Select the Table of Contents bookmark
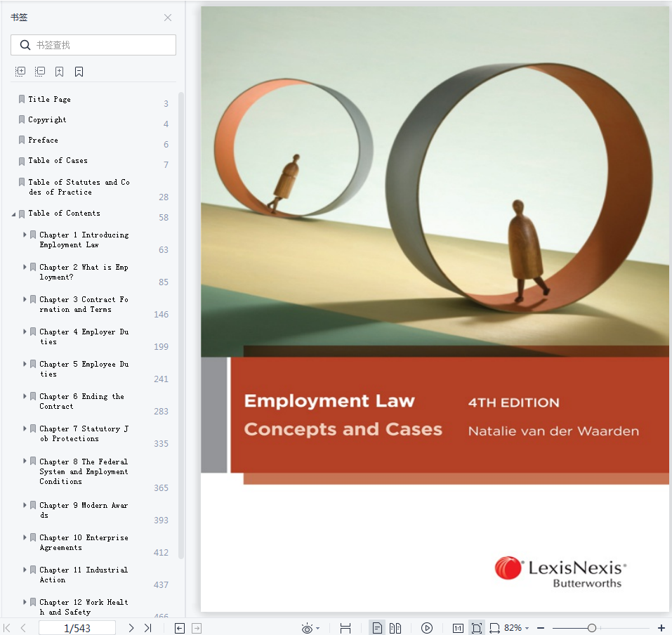Viewport: 672px width, 635px height. tap(65, 213)
